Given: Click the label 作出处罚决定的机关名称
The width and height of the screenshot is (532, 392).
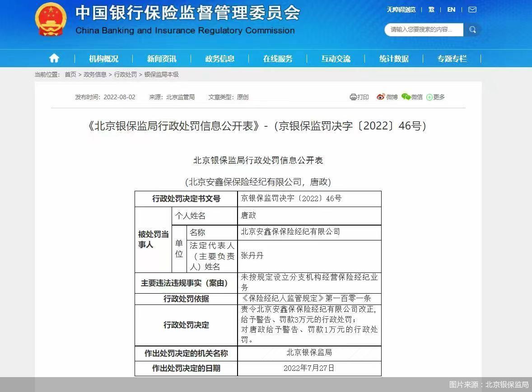Looking at the screenshot, I should coord(186,353).
